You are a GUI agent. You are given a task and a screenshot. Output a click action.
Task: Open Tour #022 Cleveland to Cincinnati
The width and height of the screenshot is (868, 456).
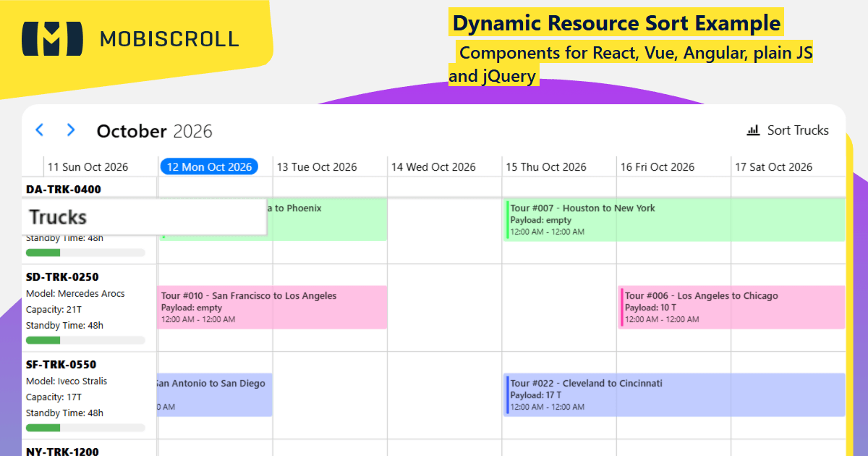click(x=675, y=395)
